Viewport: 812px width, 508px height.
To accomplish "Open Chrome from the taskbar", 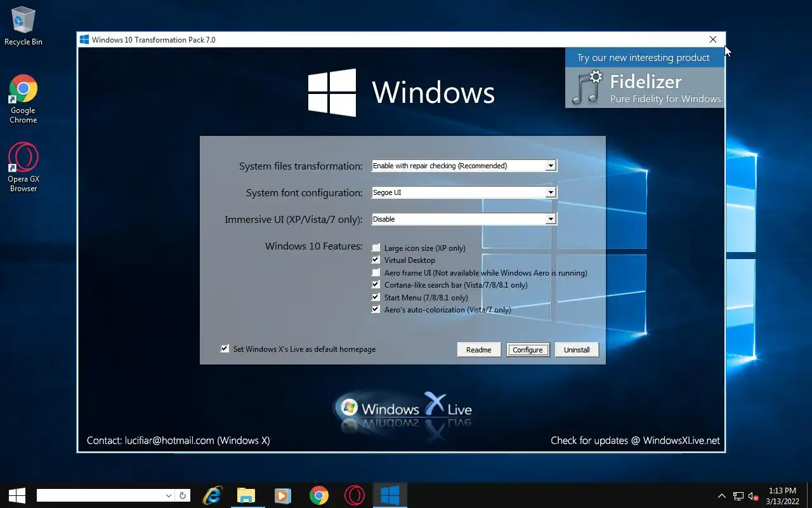I will [319, 495].
